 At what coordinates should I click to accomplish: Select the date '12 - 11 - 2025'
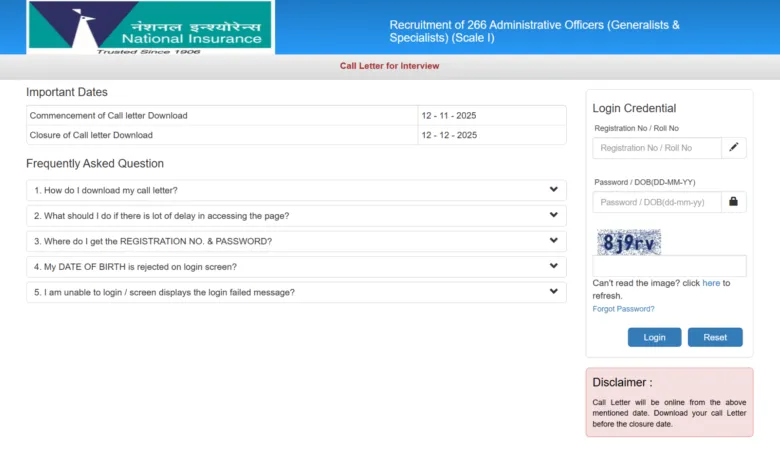point(449,116)
